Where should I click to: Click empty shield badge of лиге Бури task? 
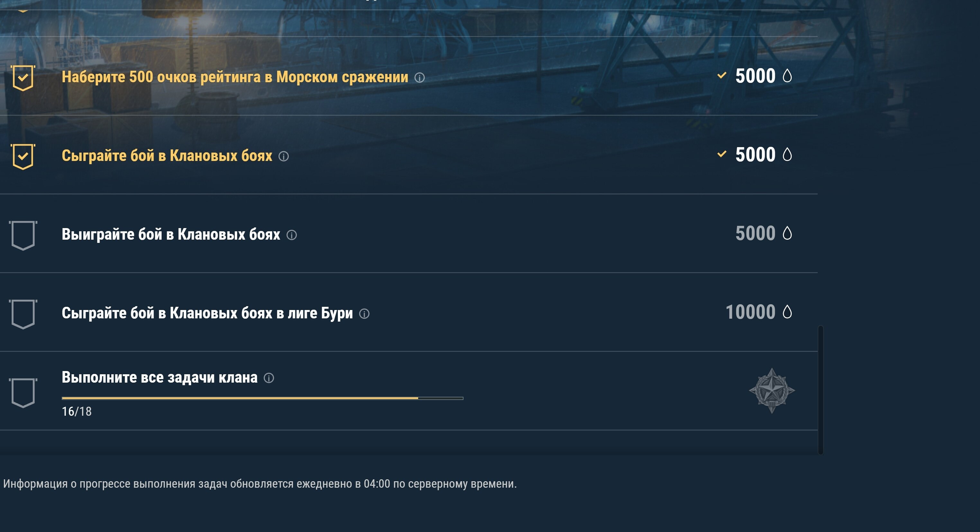click(23, 314)
